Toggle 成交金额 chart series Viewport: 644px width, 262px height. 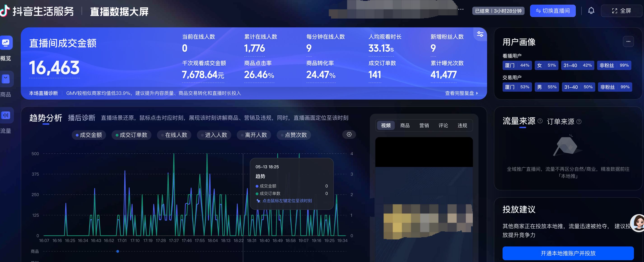pyautogui.click(x=89, y=135)
